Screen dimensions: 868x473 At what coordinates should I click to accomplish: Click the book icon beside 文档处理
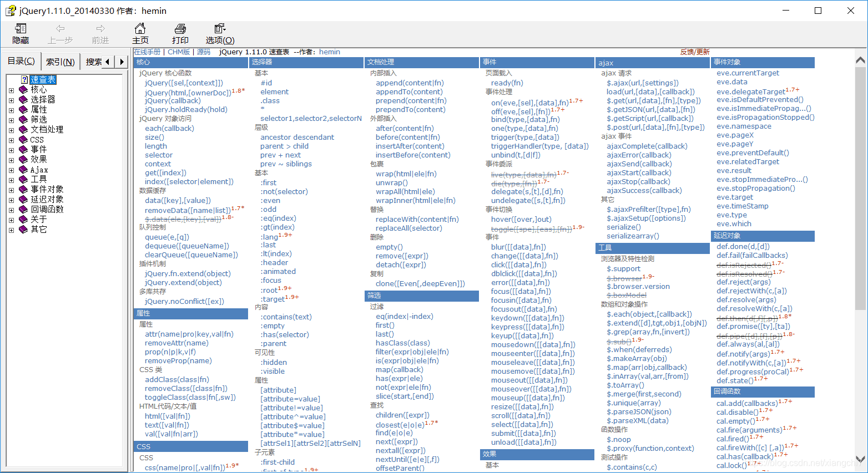pyautogui.click(x=23, y=130)
